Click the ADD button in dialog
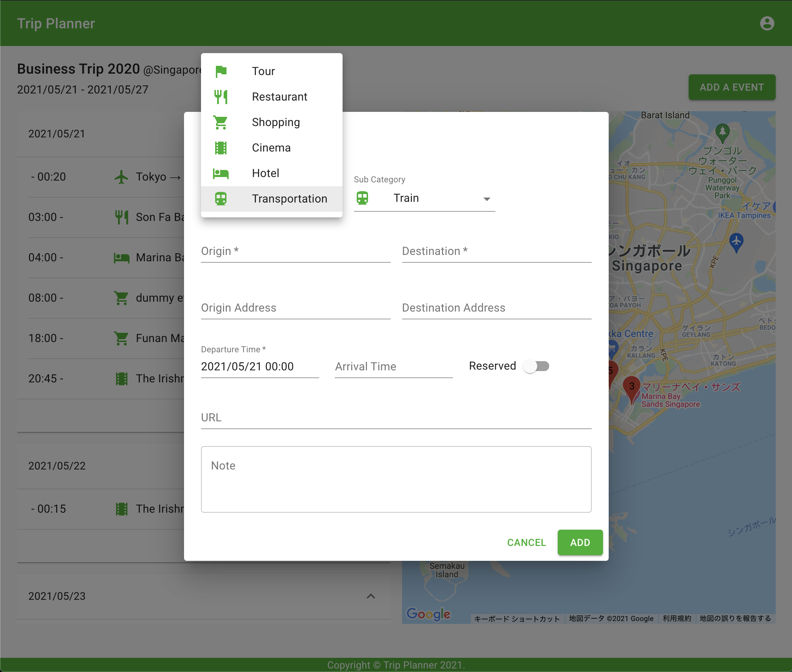The height and width of the screenshot is (672, 792). pos(580,542)
